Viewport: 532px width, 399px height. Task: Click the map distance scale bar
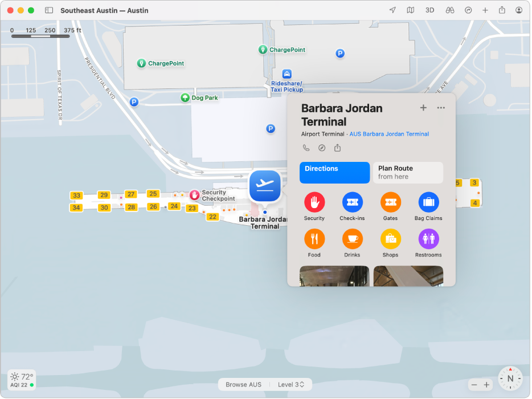(x=40, y=36)
